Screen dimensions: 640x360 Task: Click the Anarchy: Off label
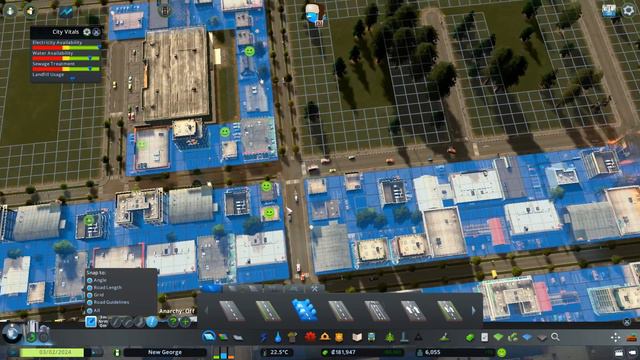[x=177, y=311]
